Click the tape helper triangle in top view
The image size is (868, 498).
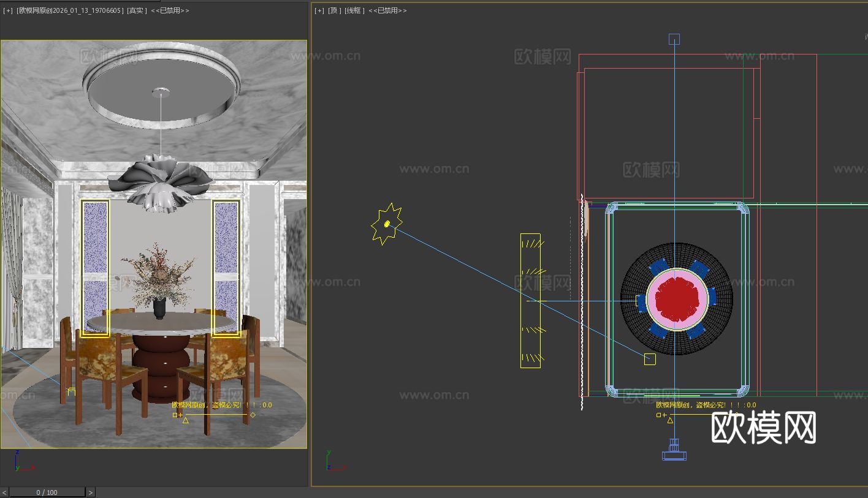tap(670, 420)
